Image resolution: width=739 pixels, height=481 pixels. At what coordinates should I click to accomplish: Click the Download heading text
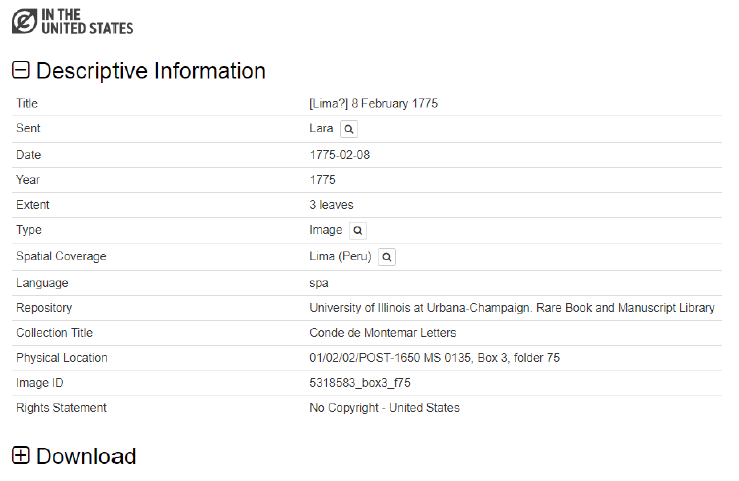click(86, 456)
